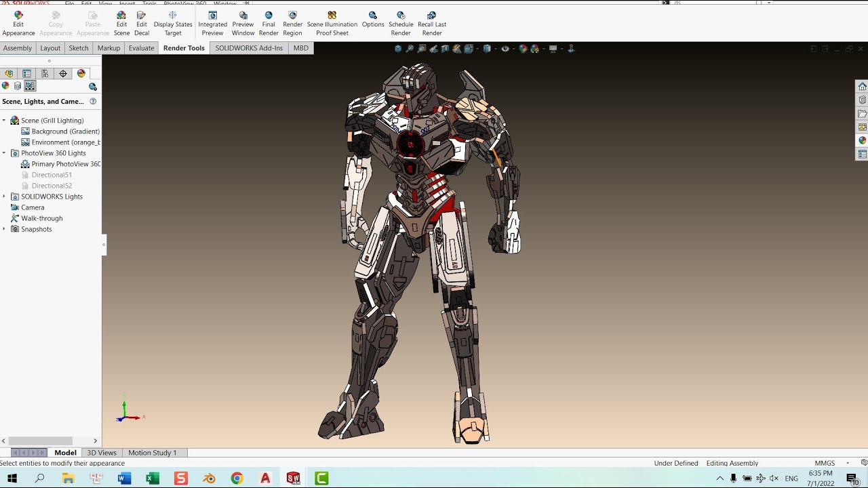
Task: Open the MBD tab
Action: [300, 48]
